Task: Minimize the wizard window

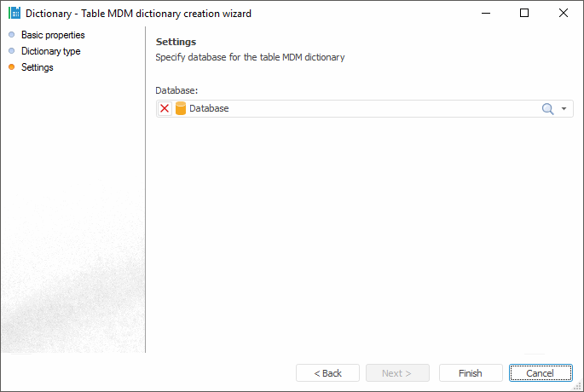Action: point(485,14)
